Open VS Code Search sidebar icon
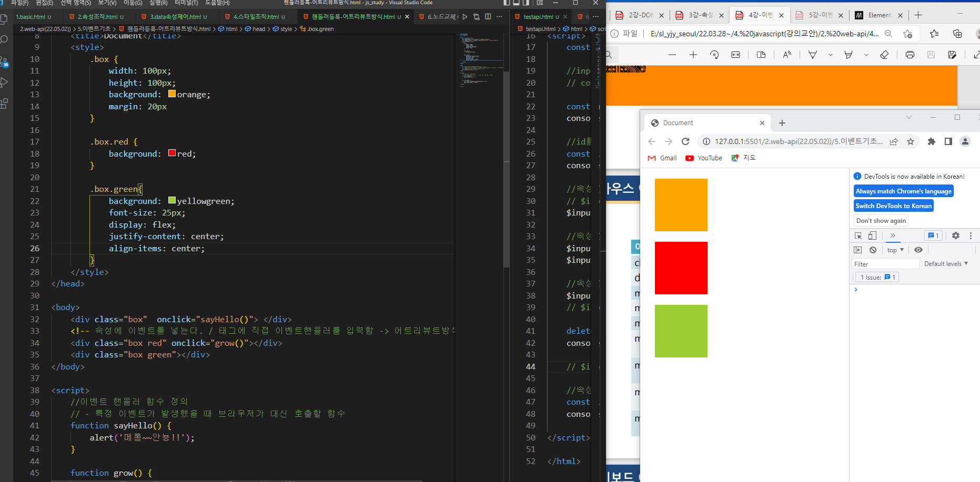 4,40
